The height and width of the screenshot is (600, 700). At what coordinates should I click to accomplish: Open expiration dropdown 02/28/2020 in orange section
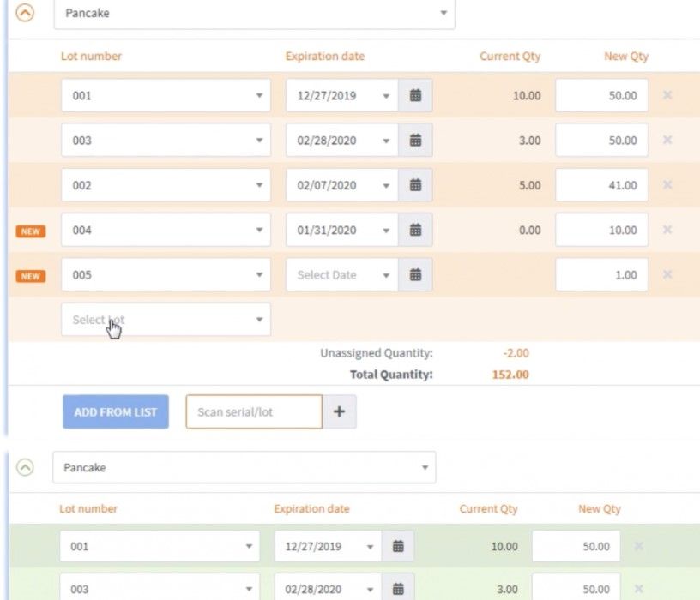(342, 140)
